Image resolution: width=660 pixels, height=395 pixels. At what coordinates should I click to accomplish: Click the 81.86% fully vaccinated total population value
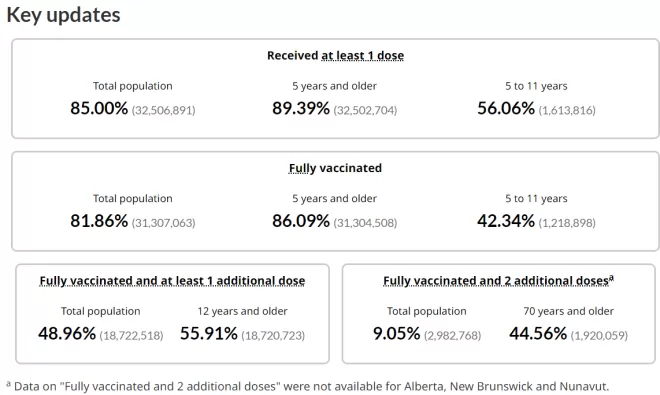(99, 221)
